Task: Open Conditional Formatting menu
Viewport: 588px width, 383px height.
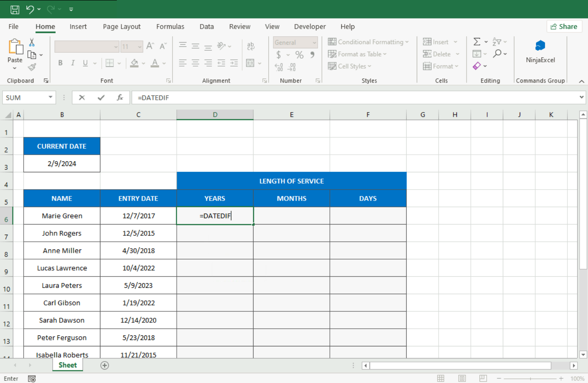Action: coord(368,42)
